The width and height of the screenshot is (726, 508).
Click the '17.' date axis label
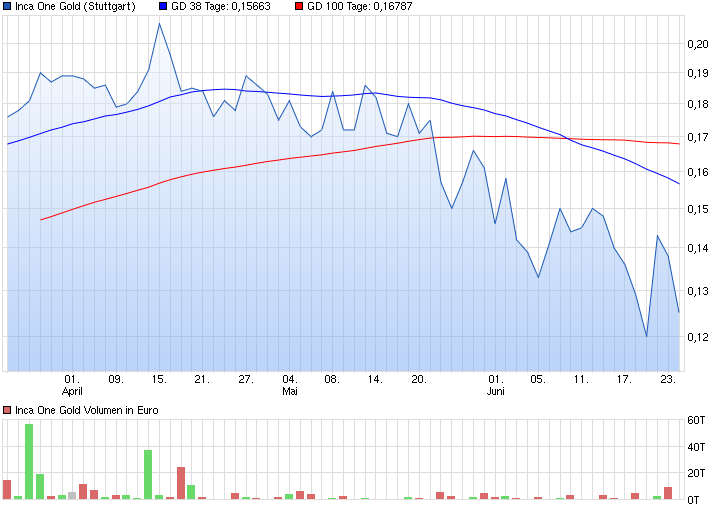click(624, 379)
